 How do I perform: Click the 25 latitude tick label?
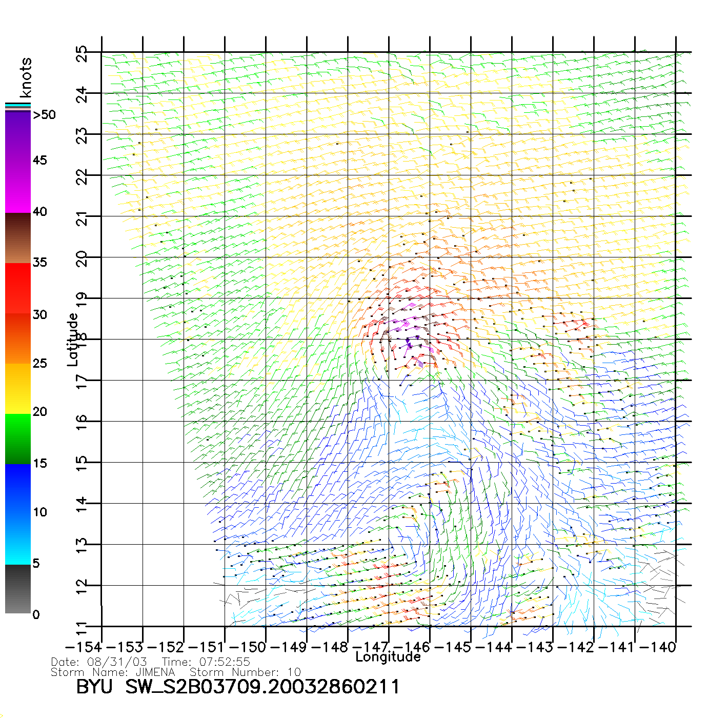82,54
